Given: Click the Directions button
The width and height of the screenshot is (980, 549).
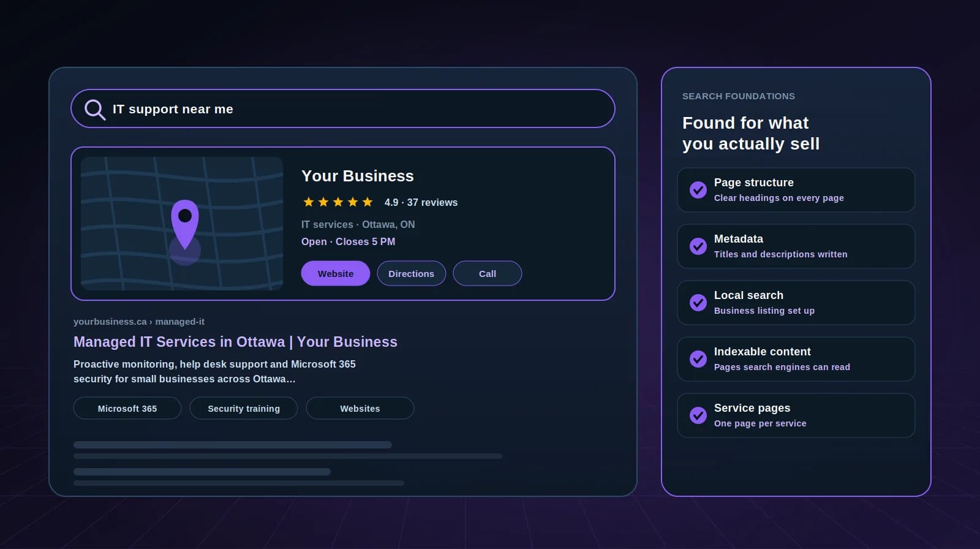Looking at the screenshot, I should 412,273.
